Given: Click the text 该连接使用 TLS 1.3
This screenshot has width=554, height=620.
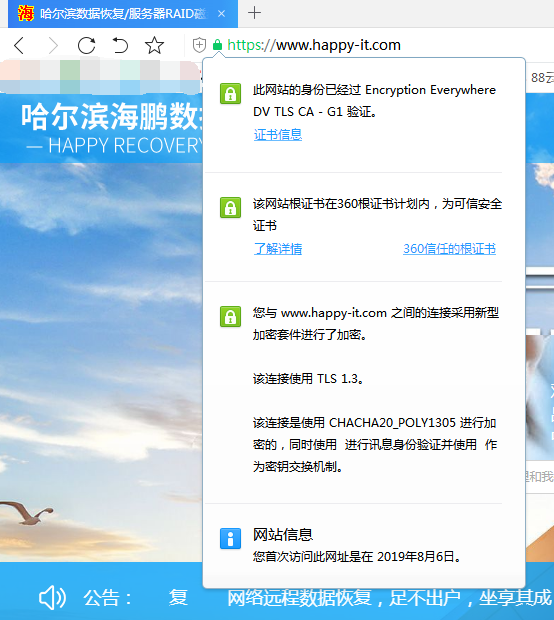Looking at the screenshot, I should pos(308,379).
